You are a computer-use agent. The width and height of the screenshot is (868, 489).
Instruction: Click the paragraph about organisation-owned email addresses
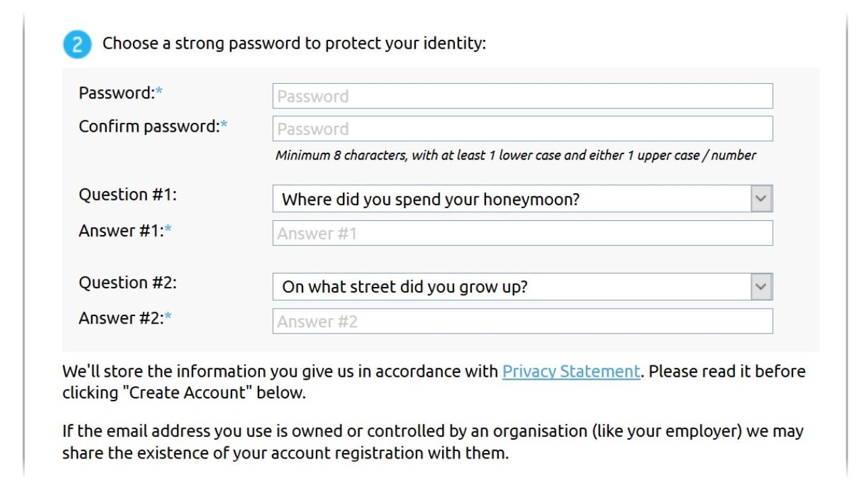433,442
